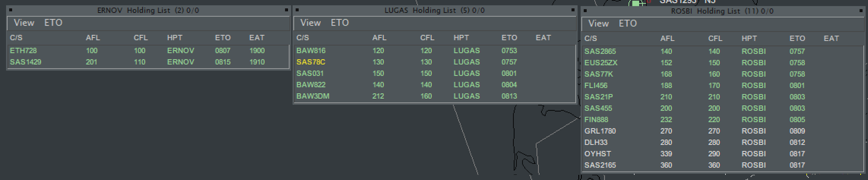
Task: Select GRL1780 callsign in ROSBI list
Action: click(600, 131)
